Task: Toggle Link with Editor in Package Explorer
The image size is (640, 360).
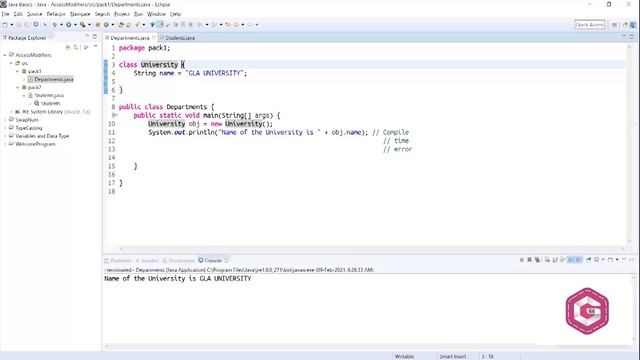Action: 76,47
